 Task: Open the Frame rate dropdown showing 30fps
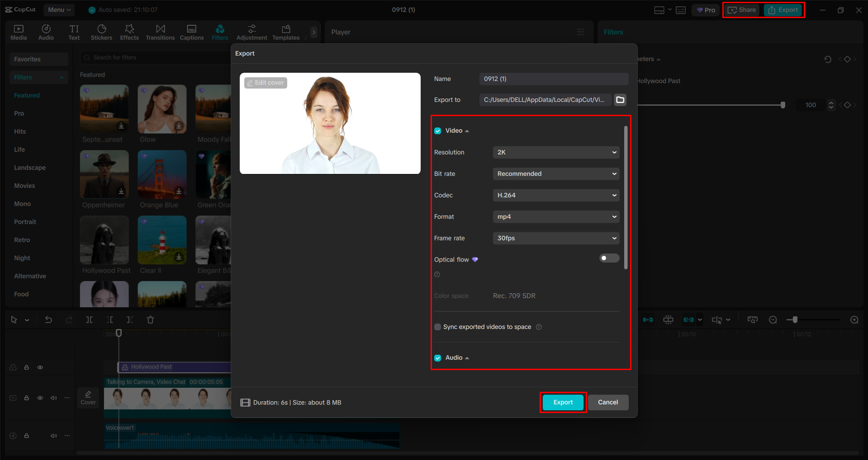pos(555,238)
